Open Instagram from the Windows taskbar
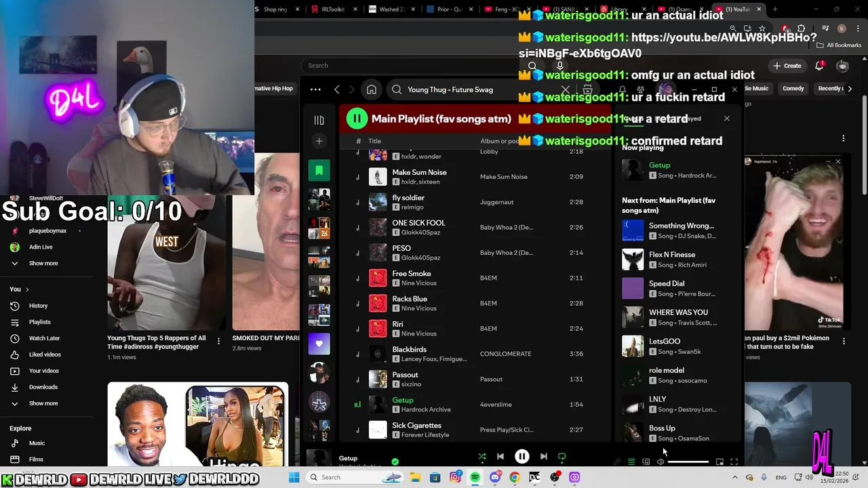The height and width of the screenshot is (488, 868). click(455, 477)
